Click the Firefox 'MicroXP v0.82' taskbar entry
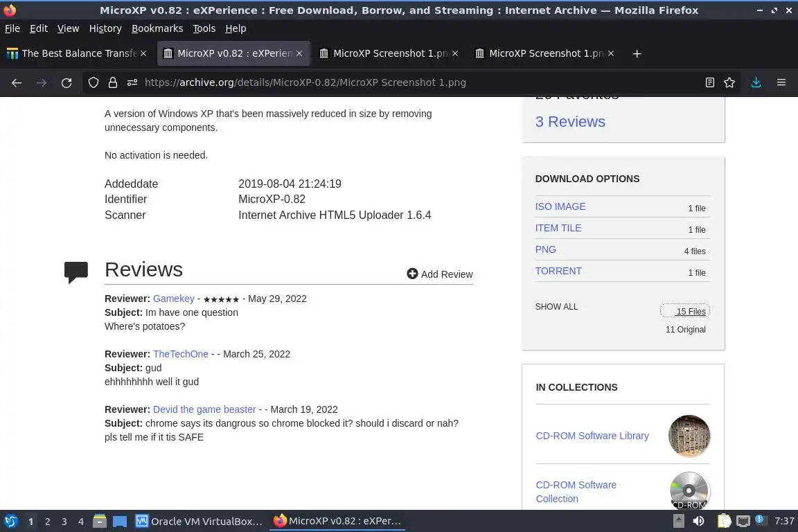The height and width of the screenshot is (532, 798). coord(337,522)
